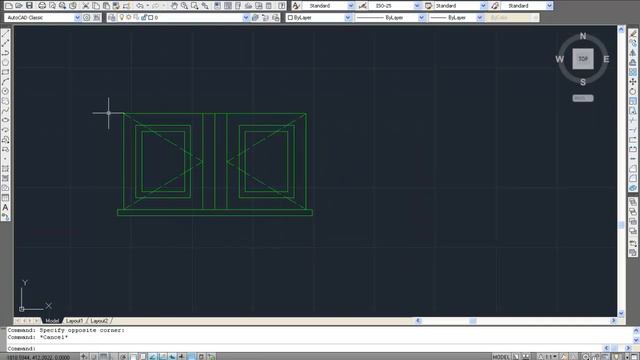Select the Mirror tool in the Modify toolbar
640x360 pixels.
coord(633,53)
